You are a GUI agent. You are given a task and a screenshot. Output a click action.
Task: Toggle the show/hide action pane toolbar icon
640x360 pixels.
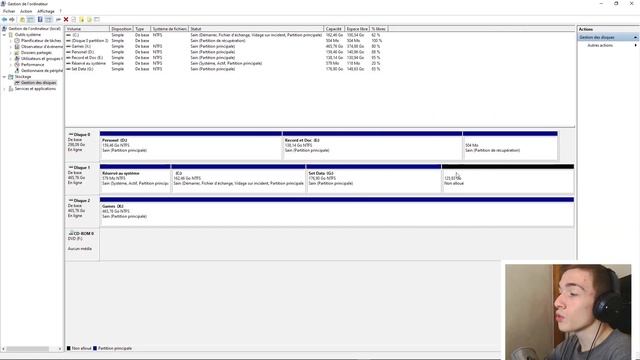[49, 20]
